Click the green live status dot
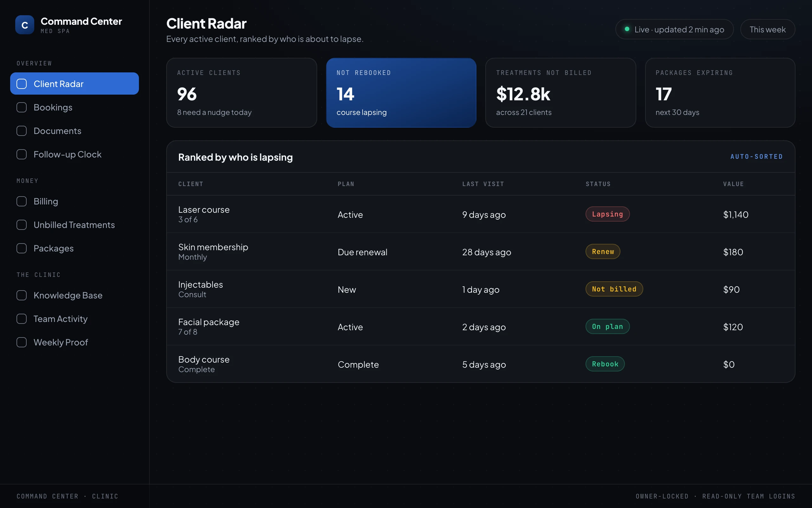812x508 pixels. point(627,29)
